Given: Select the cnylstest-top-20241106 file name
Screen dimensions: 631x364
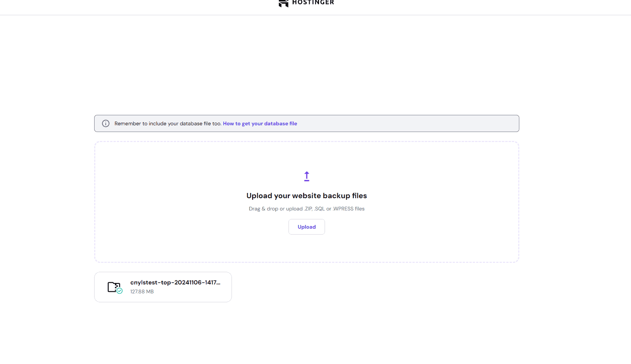Looking at the screenshot, I should (x=175, y=283).
